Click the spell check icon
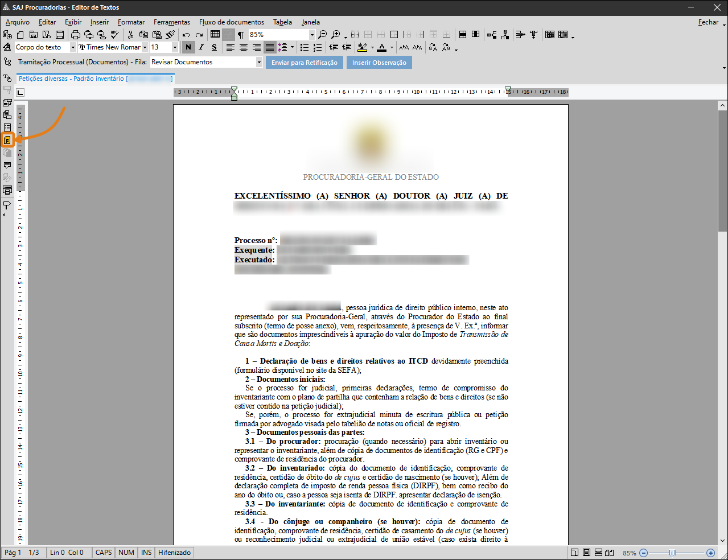 coord(115,35)
